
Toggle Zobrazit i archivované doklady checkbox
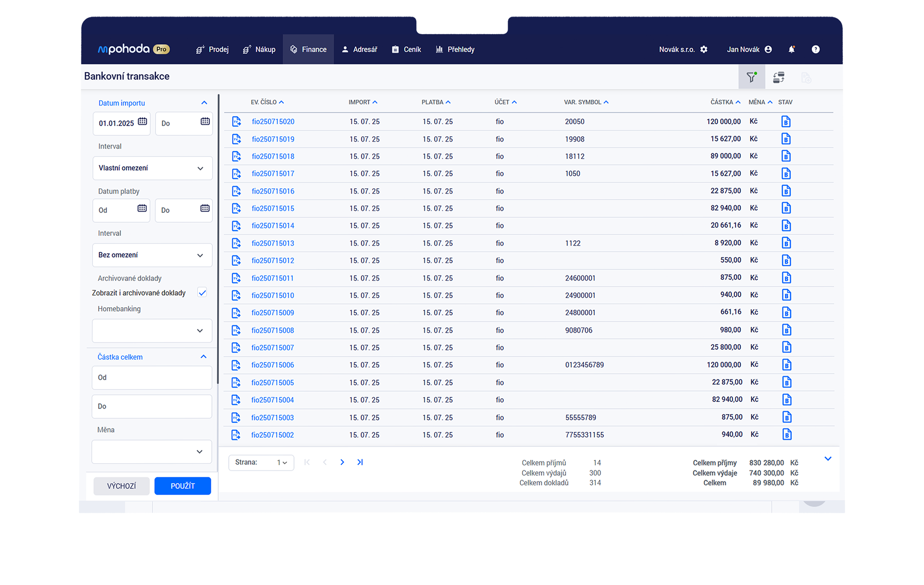(x=202, y=292)
